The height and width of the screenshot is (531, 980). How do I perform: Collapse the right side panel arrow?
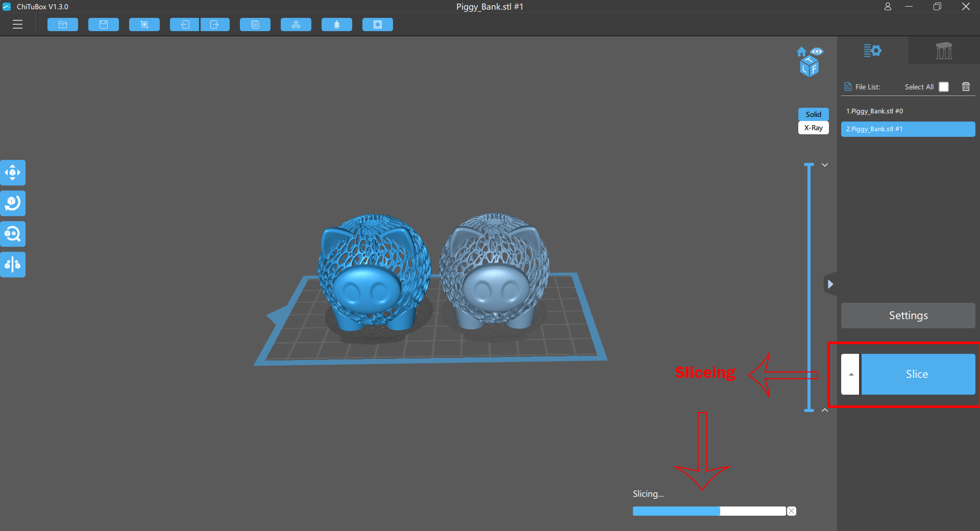point(830,284)
